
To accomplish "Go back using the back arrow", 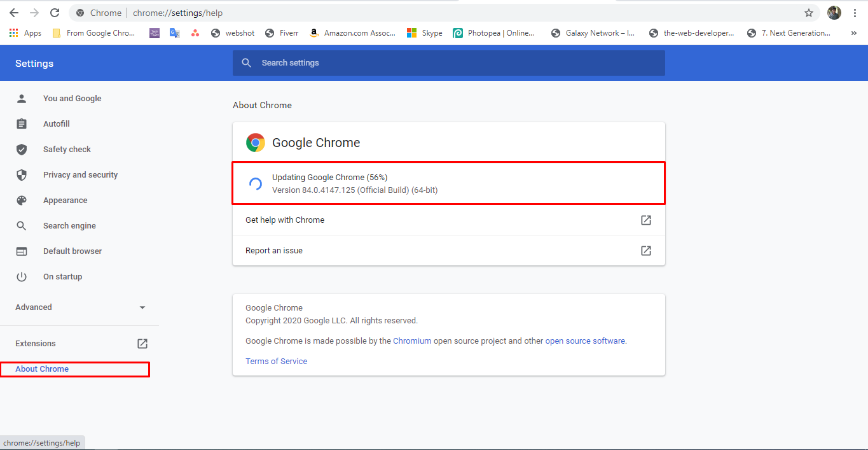I will [14, 13].
